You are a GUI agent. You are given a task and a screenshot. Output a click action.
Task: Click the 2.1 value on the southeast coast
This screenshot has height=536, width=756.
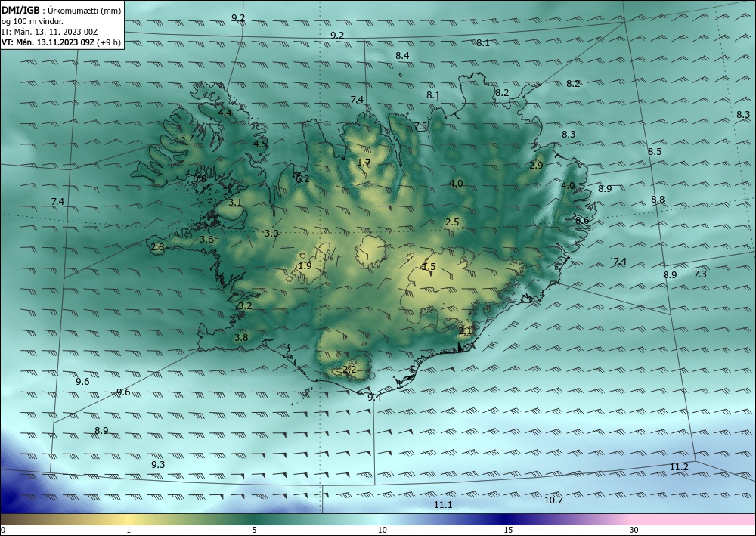pyautogui.click(x=465, y=331)
